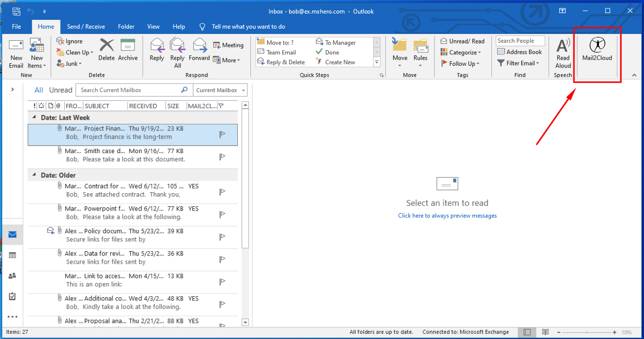Image resolution: width=644 pixels, height=339 pixels.
Task: Flag the 'Contract for...' email
Action: point(222,191)
